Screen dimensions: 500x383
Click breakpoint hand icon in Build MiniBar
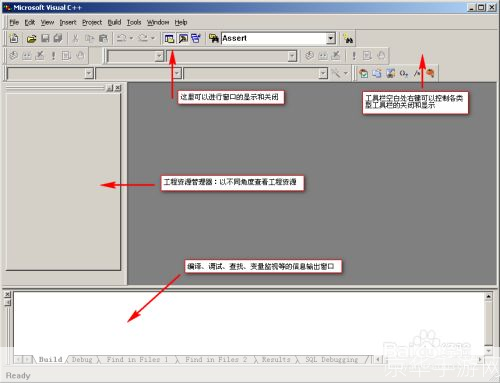coord(80,56)
